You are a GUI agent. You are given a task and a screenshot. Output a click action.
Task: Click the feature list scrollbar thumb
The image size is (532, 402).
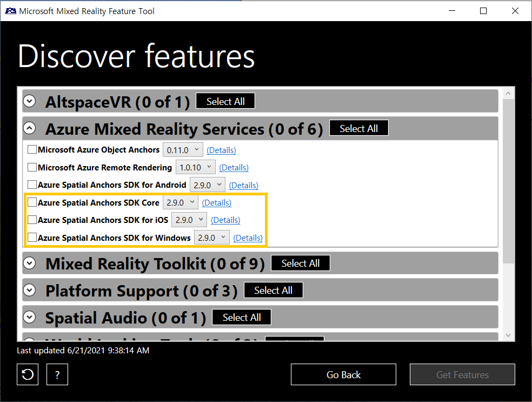click(508, 181)
